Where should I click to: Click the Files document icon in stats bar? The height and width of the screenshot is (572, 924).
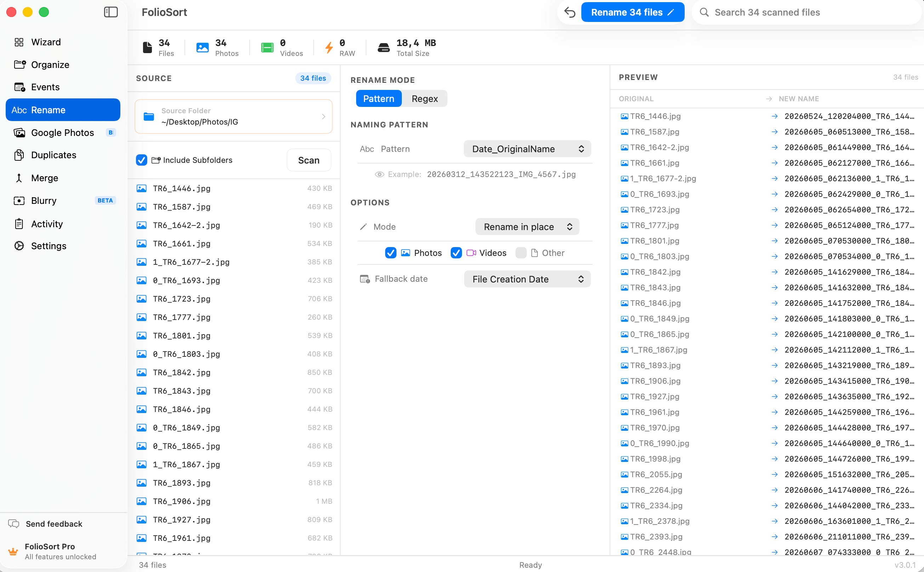(x=147, y=47)
